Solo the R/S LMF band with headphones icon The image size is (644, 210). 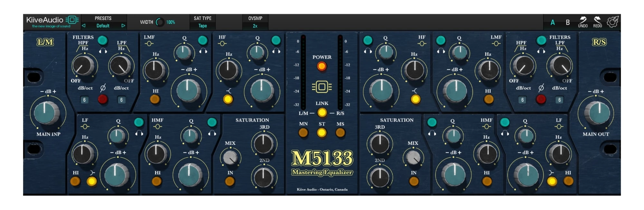[x=441, y=51]
